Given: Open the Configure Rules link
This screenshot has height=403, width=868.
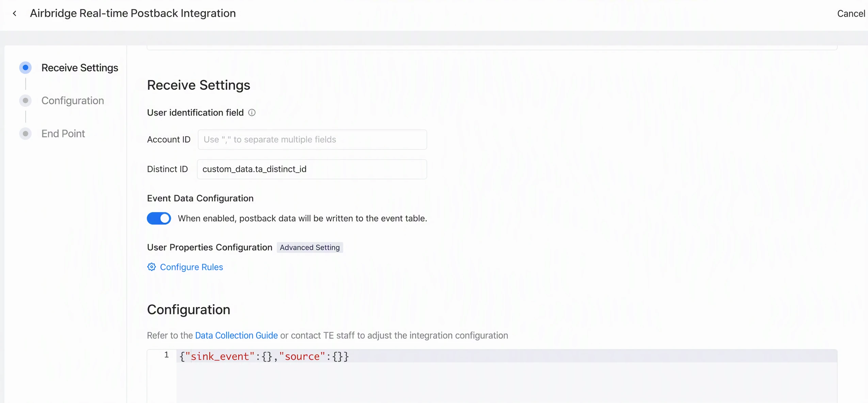Looking at the screenshot, I should click(x=191, y=267).
